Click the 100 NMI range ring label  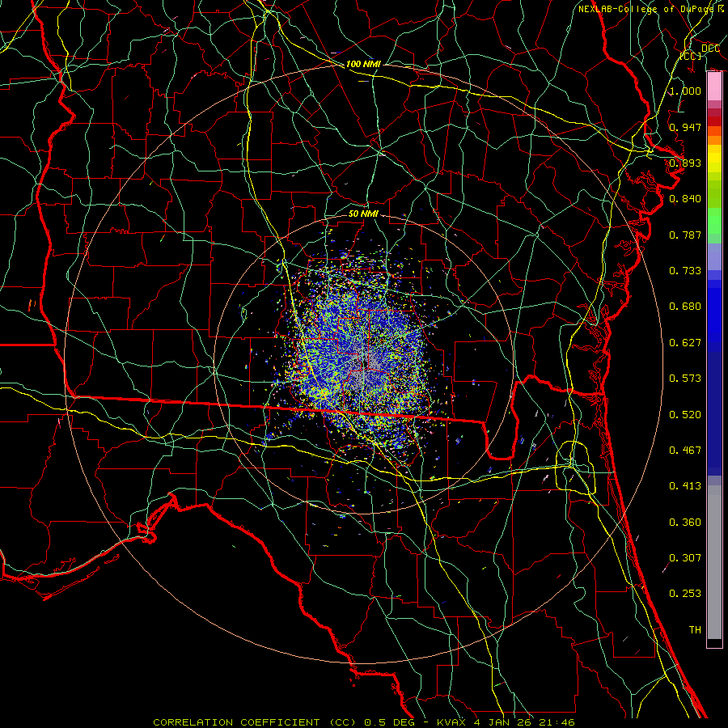point(363,64)
